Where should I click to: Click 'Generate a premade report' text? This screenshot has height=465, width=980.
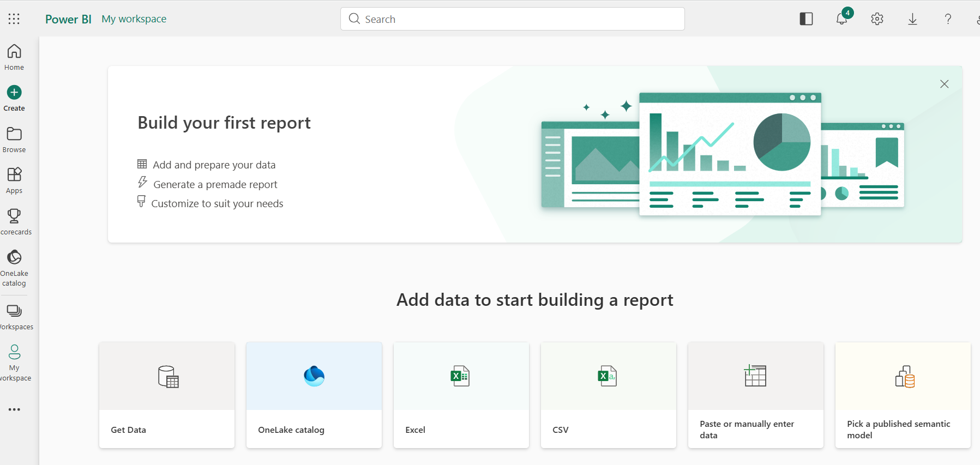[215, 184]
